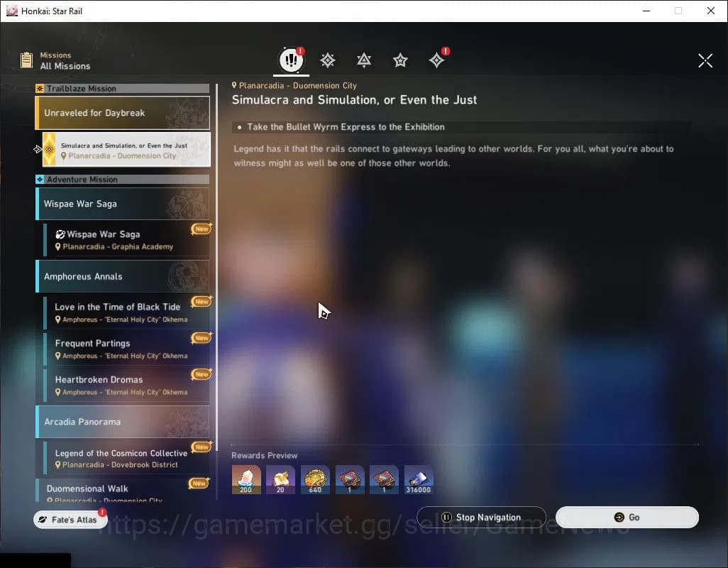728x568 pixels.
Task: Click the Adventure Mission section header
Action: point(123,179)
